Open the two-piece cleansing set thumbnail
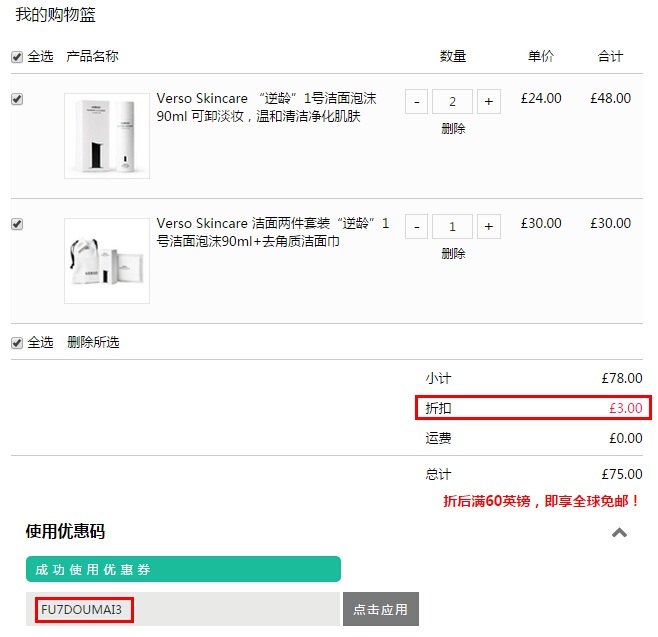 [x=107, y=261]
